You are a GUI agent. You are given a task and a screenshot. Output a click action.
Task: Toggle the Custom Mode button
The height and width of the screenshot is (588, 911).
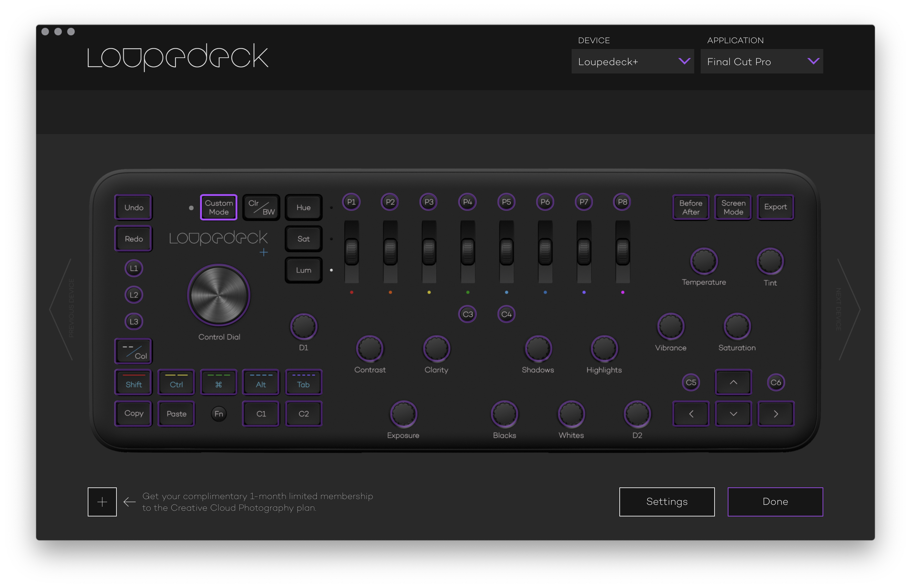click(219, 207)
